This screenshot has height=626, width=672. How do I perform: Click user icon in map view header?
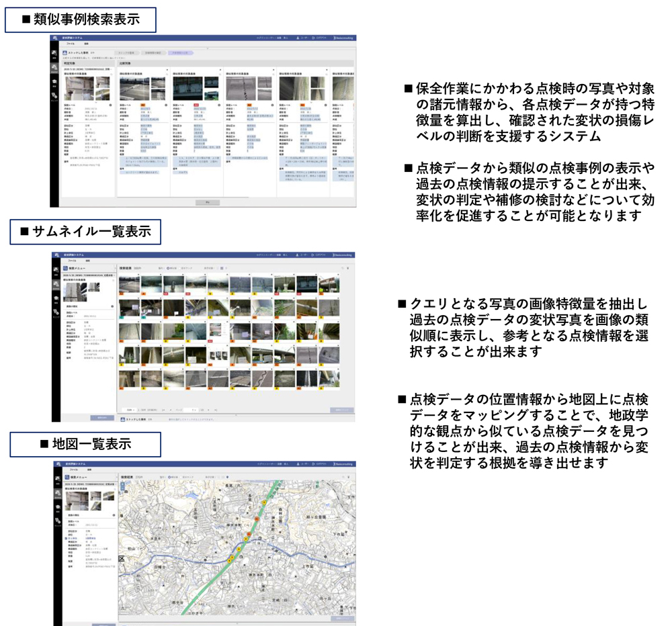pos(297,465)
